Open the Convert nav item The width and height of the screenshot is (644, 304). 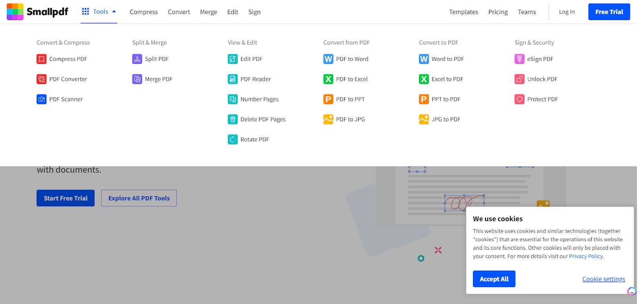[179, 12]
